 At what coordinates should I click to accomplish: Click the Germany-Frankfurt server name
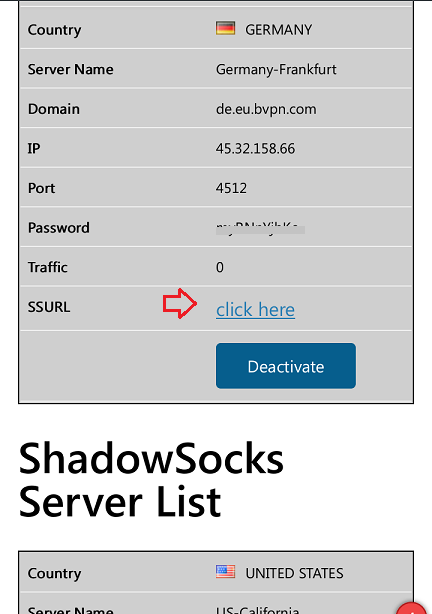click(x=276, y=69)
